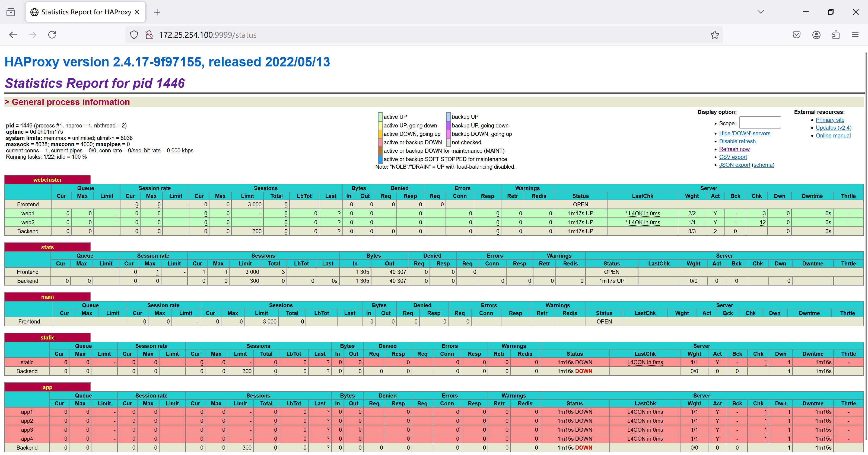Click app Backend's red DOWN status
Screen dimensions: 868x455
[583, 448]
